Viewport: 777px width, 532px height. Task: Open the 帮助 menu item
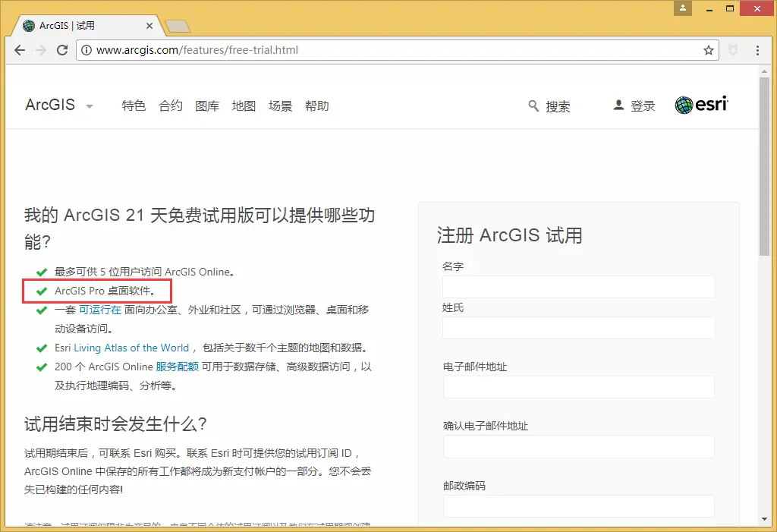(x=317, y=105)
